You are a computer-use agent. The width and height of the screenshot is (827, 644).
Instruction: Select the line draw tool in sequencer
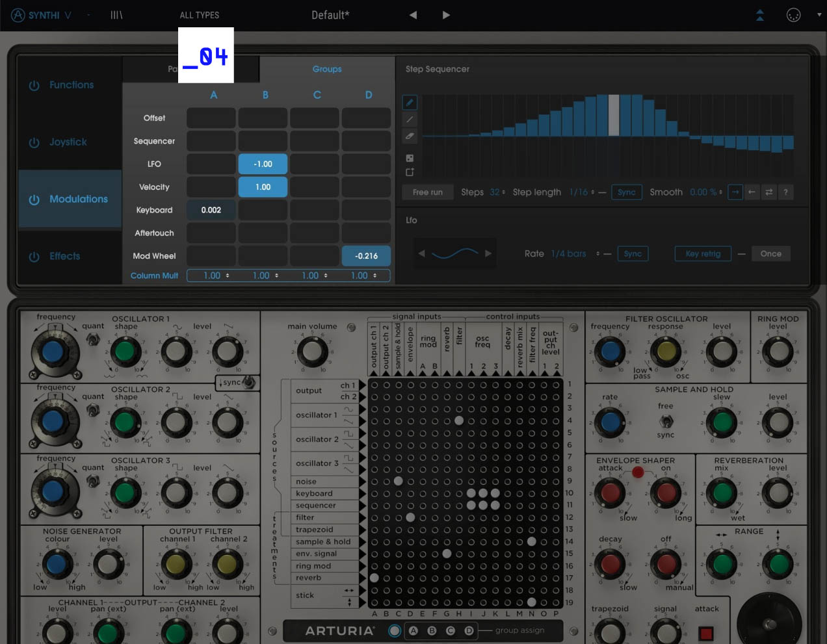coord(410,120)
